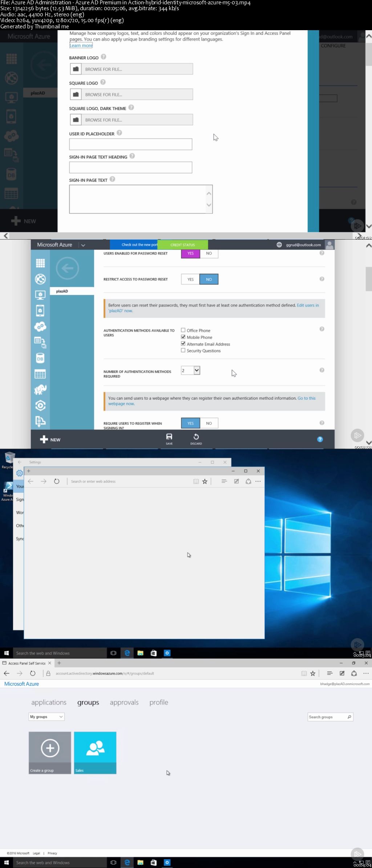
Task: Switch to the applications tab
Action: coord(49,703)
